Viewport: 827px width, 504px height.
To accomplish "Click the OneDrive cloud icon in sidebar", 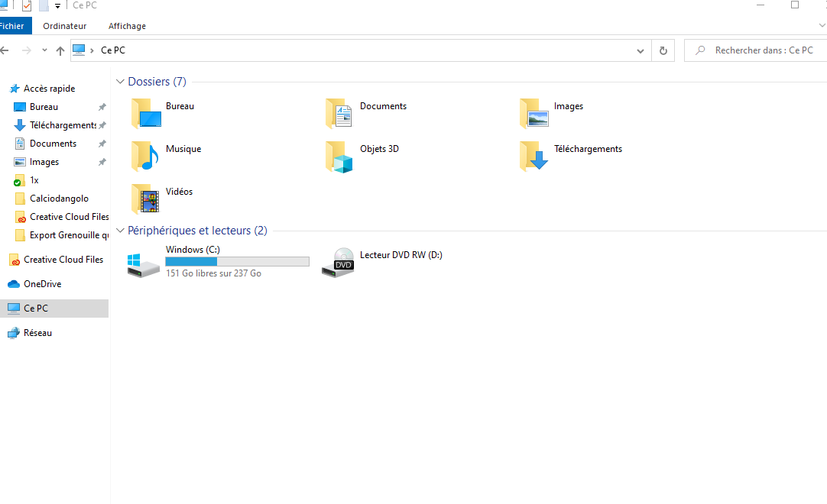I will 14,284.
